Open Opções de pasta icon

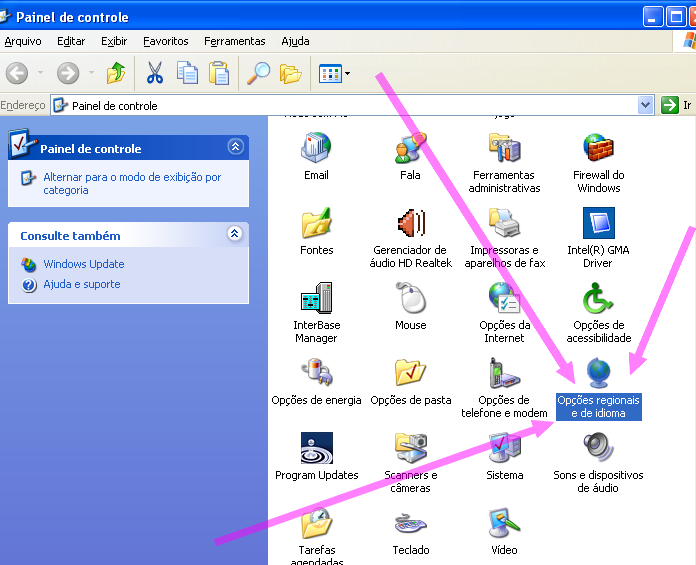(410, 372)
